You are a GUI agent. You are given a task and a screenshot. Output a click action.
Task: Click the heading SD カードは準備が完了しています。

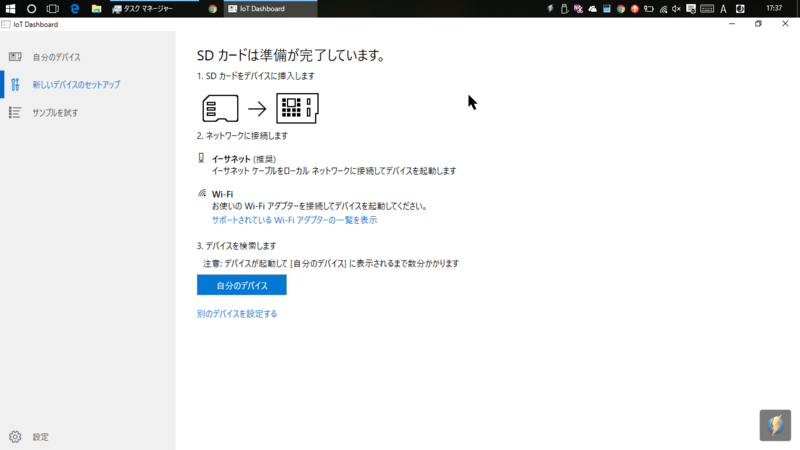tap(292, 55)
